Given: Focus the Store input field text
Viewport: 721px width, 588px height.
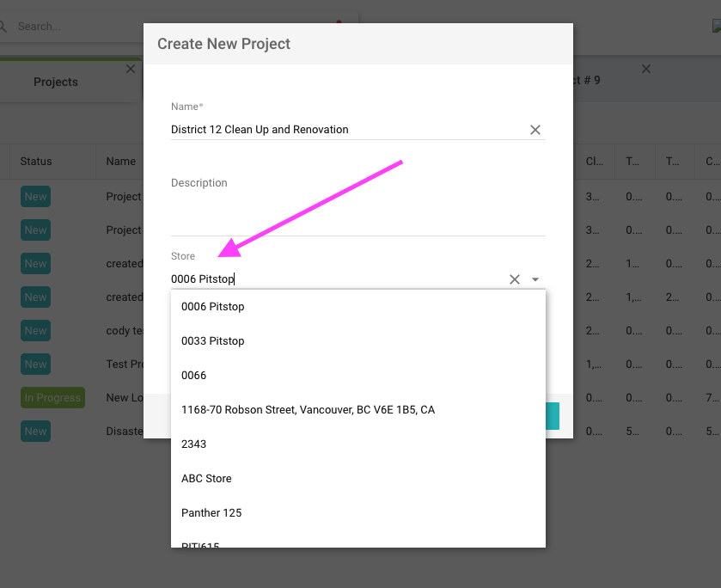Looking at the screenshot, I should point(335,279).
